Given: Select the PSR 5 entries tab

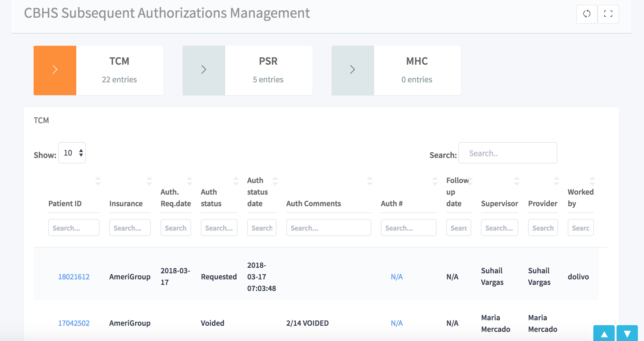Looking at the screenshot, I should [268, 70].
